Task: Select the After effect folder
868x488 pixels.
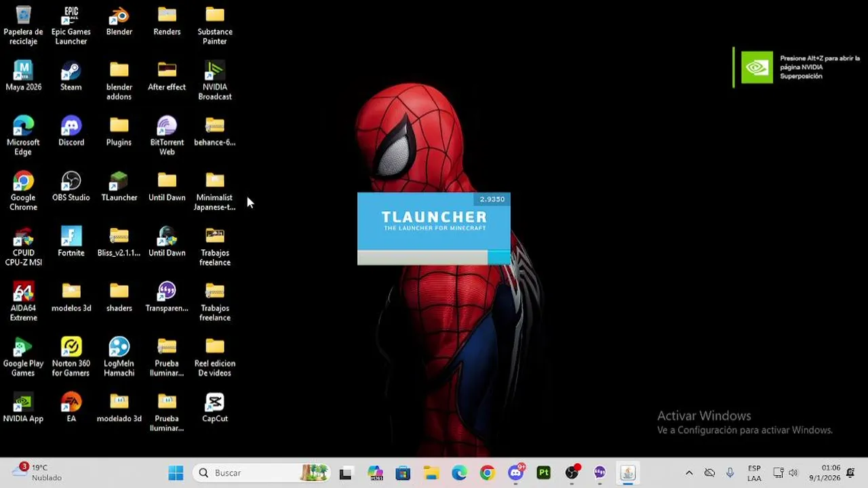Action: point(167,76)
